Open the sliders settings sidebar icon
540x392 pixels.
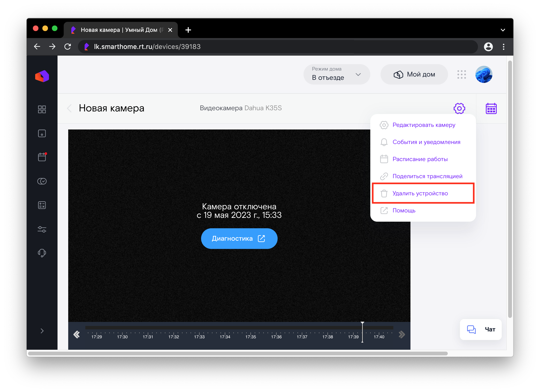click(x=42, y=229)
